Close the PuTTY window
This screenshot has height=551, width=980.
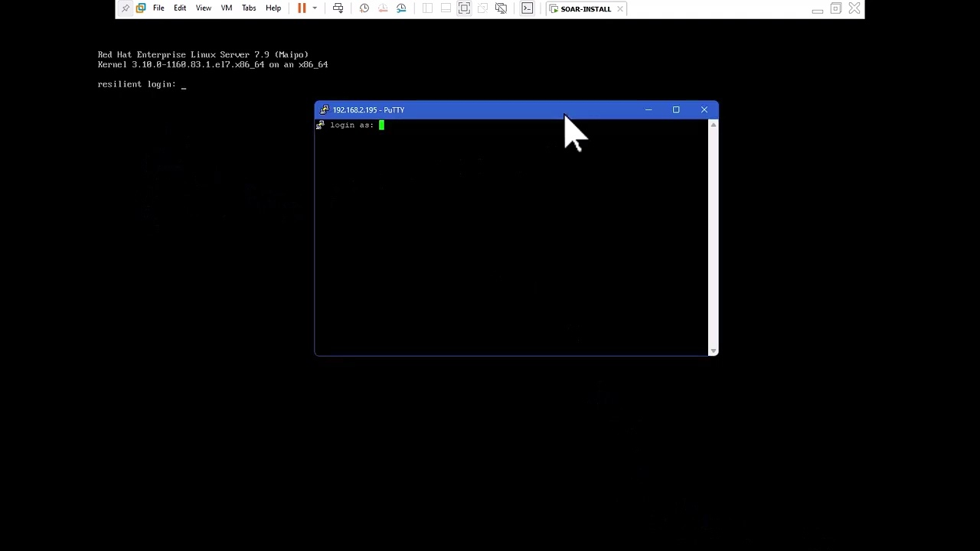pos(704,109)
